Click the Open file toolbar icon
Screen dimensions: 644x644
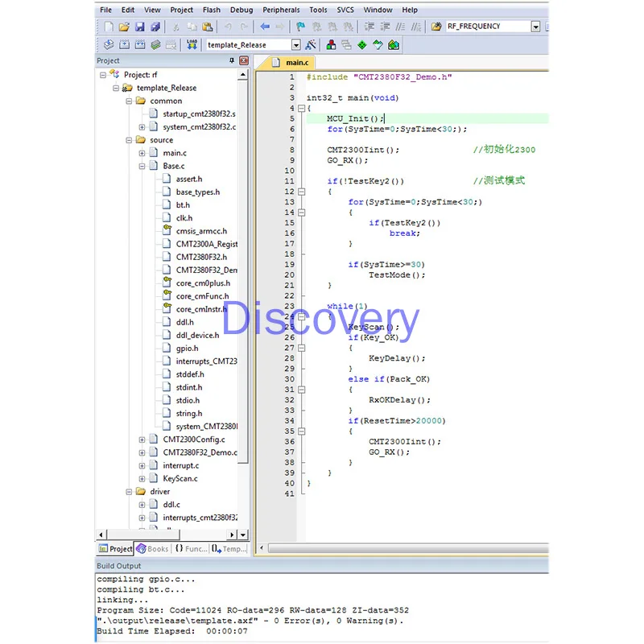coord(124,27)
